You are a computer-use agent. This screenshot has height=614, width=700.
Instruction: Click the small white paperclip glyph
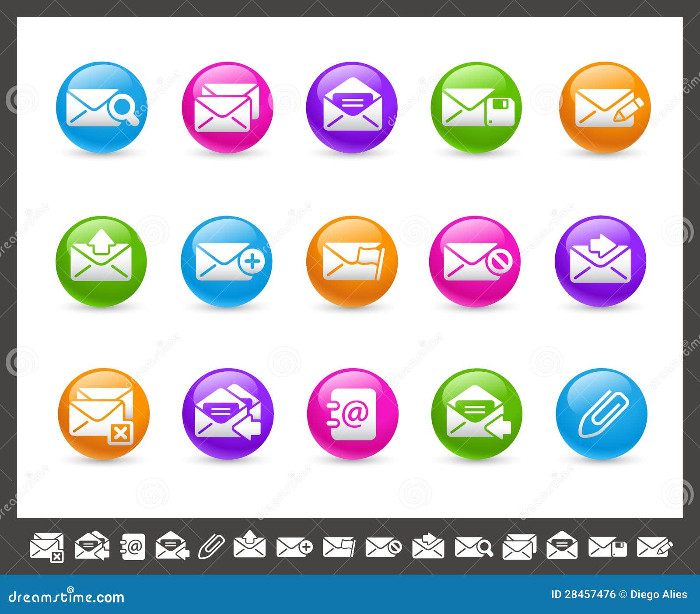tap(211, 546)
